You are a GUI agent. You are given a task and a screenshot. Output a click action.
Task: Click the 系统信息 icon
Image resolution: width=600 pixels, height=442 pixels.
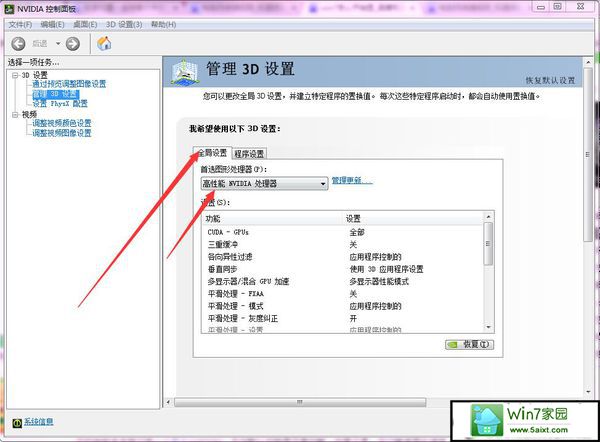[17, 422]
